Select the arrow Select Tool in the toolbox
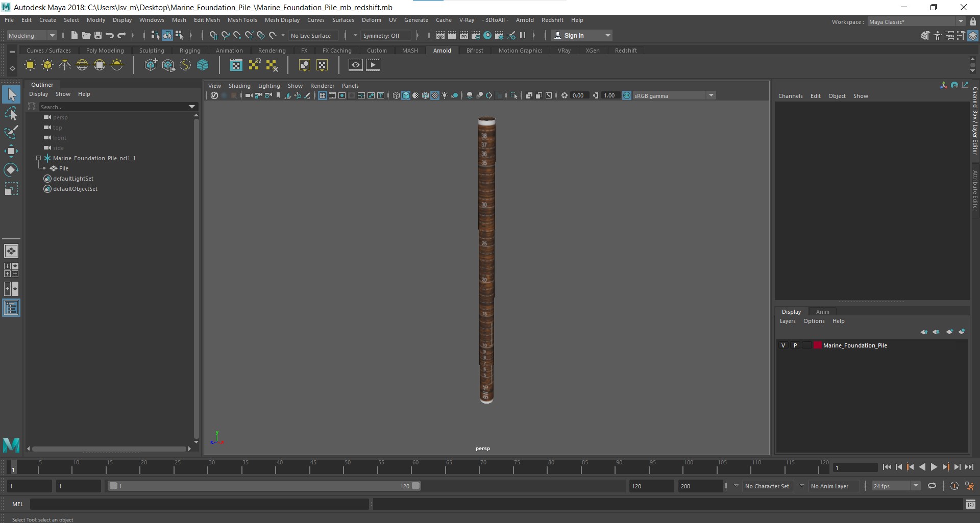 tap(11, 94)
